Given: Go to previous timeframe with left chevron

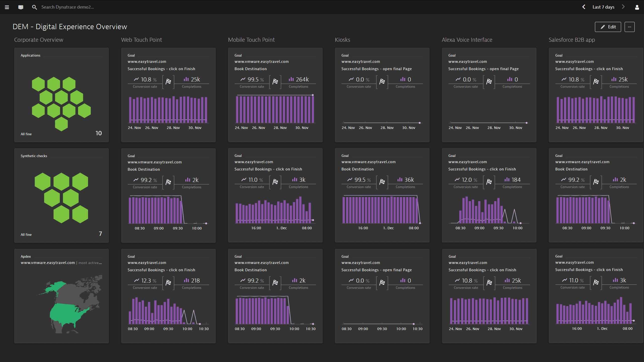Looking at the screenshot, I should coord(584,7).
